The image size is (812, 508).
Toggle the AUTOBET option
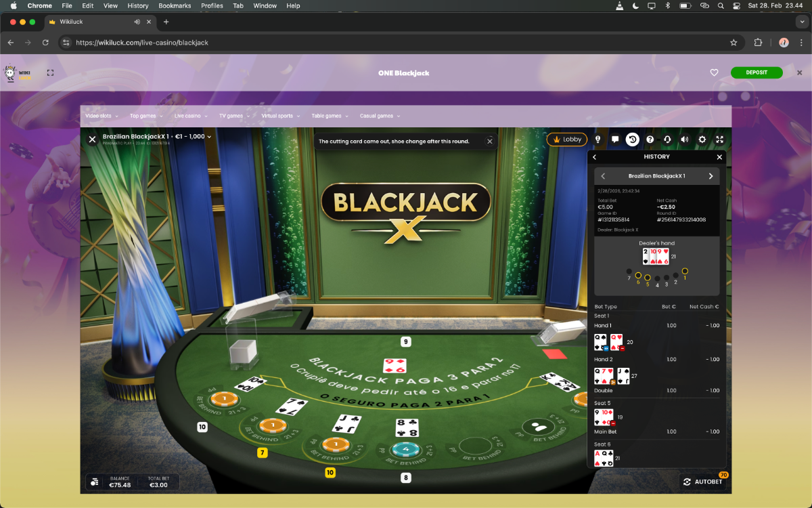tap(704, 482)
